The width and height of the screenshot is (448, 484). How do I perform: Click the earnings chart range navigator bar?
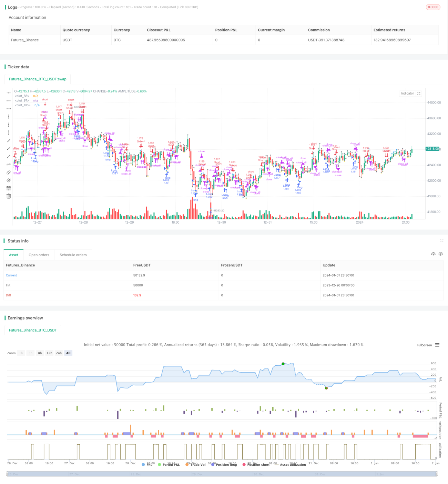pos(222,474)
